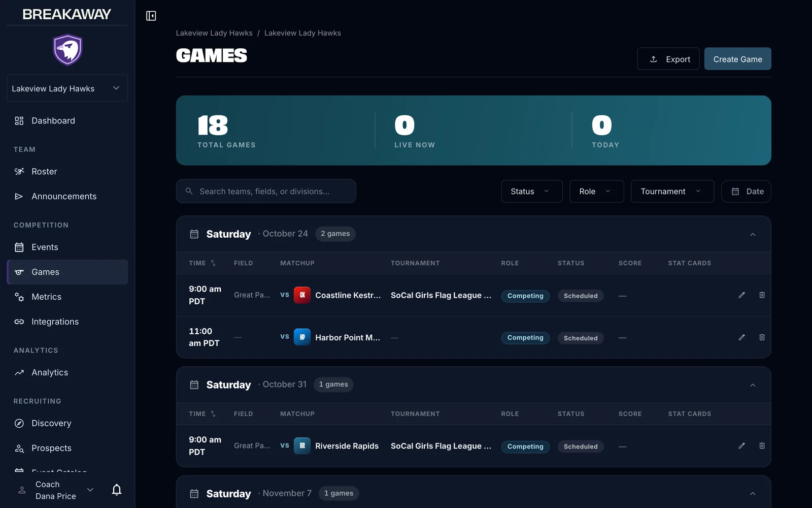Go to Roster
Image resolution: width=812 pixels, height=508 pixels.
[x=67, y=172]
